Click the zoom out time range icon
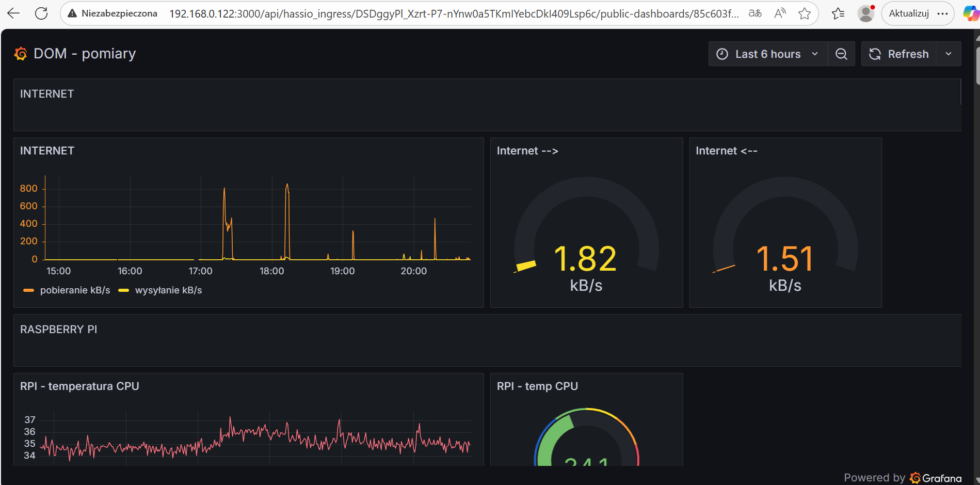The image size is (980, 485). coord(841,54)
